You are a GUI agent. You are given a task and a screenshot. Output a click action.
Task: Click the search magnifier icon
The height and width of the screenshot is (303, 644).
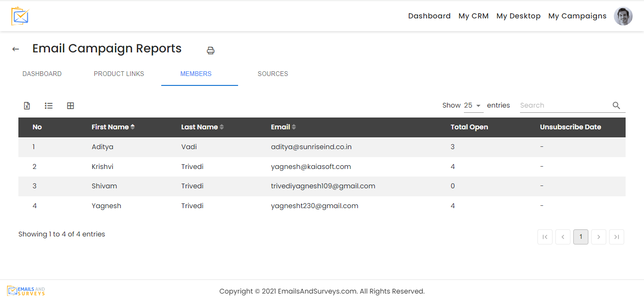[616, 106]
